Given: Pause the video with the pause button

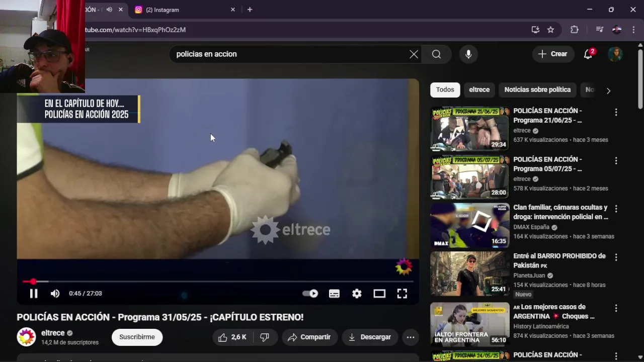Looking at the screenshot, I should point(33,294).
